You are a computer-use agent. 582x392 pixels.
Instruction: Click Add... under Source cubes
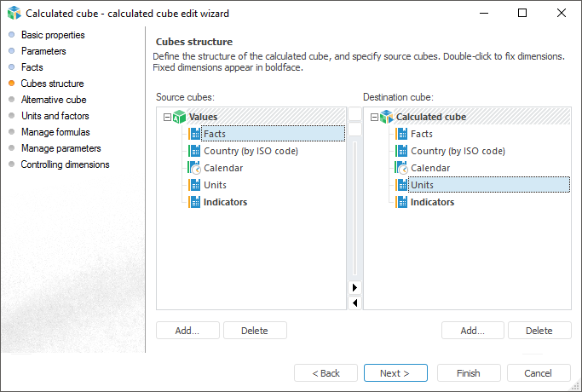[x=187, y=331]
